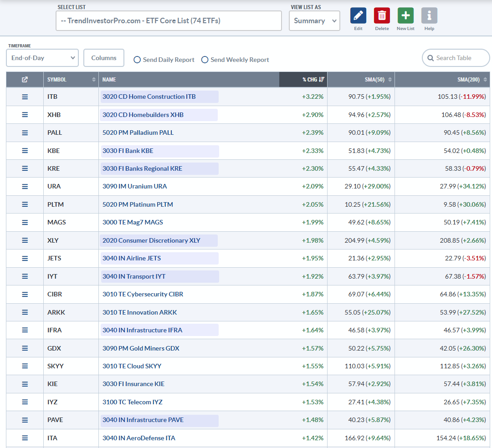Click the Columns button
Screen dimensions: 492x448
pos(104,58)
